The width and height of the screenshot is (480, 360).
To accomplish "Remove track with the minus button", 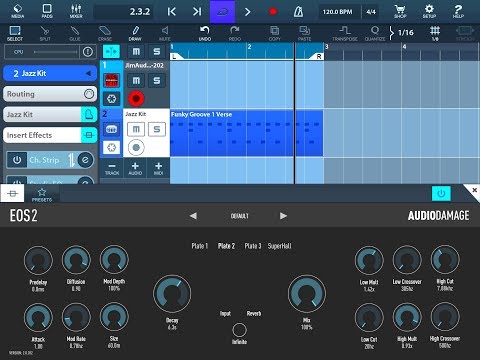I will [x=112, y=168].
